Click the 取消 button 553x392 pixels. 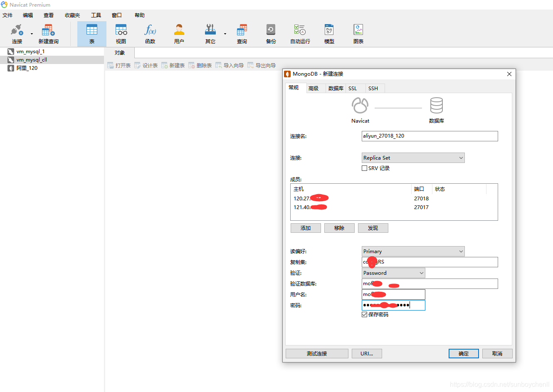coord(497,354)
